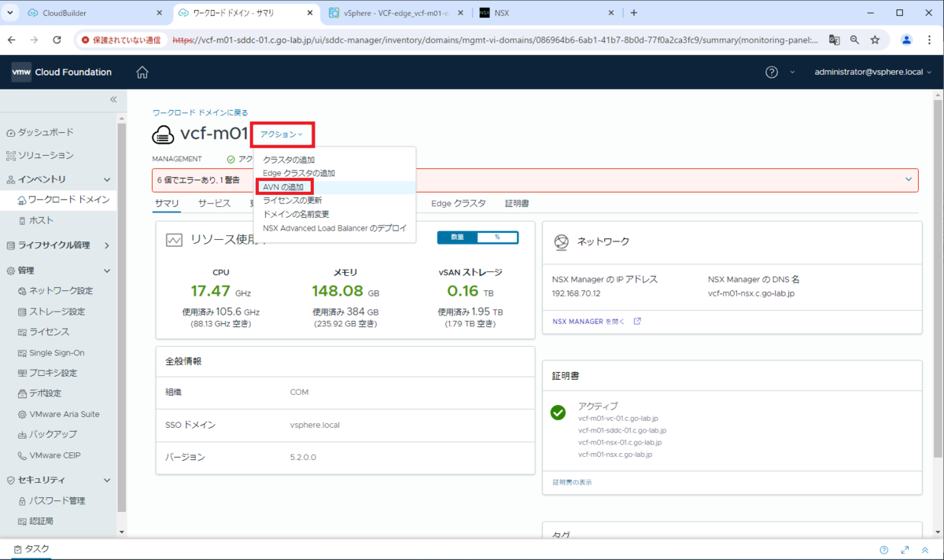Screen dimensions: 944x560
Task: Open the help question mark menu
Action: [772, 72]
